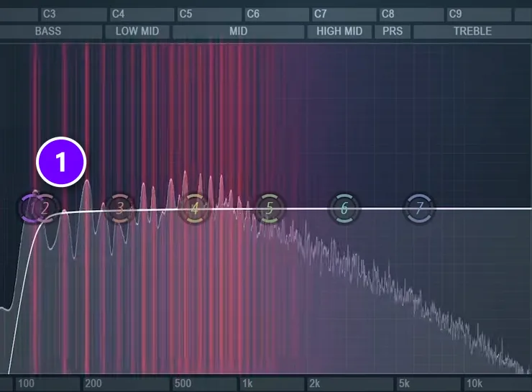
Task: Click the 10k frequency marker
Action: 474,383
